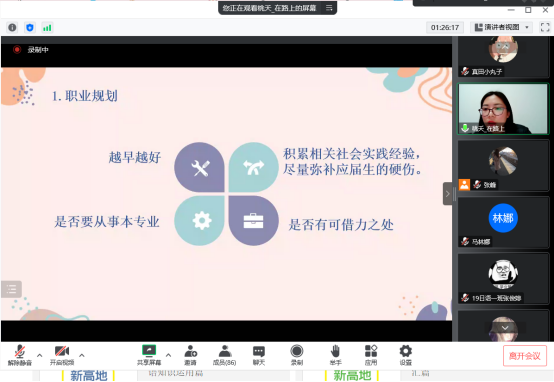
Task: Collapse the participant video side panel
Action: tap(447, 194)
